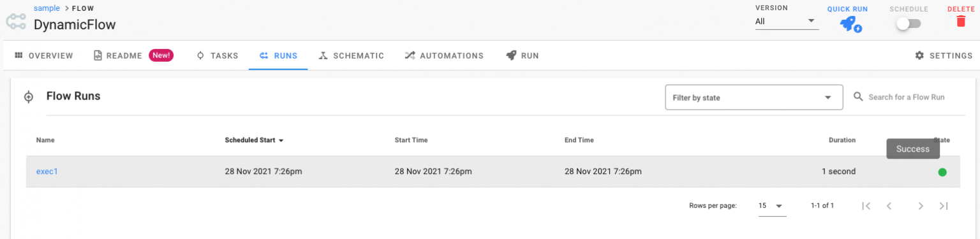Go to the next page arrow
Image resolution: width=980 pixels, height=239 pixels.
click(x=920, y=206)
